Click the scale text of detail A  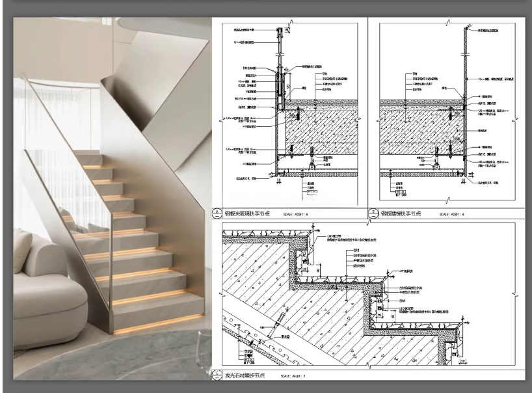[x=295, y=214]
